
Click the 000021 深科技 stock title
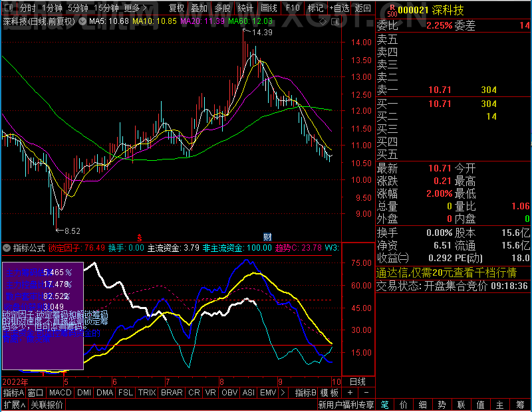click(x=431, y=10)
